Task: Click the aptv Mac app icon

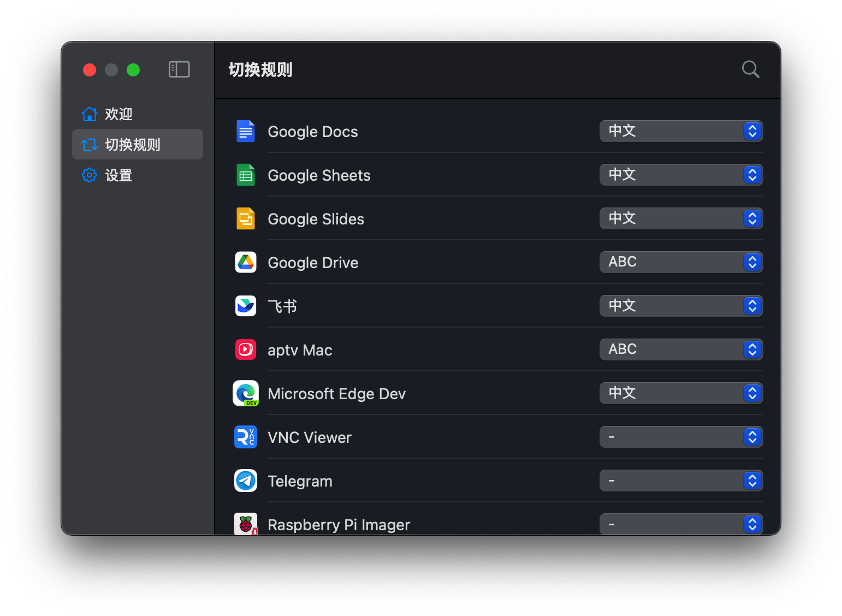Action: coord(246,350)
